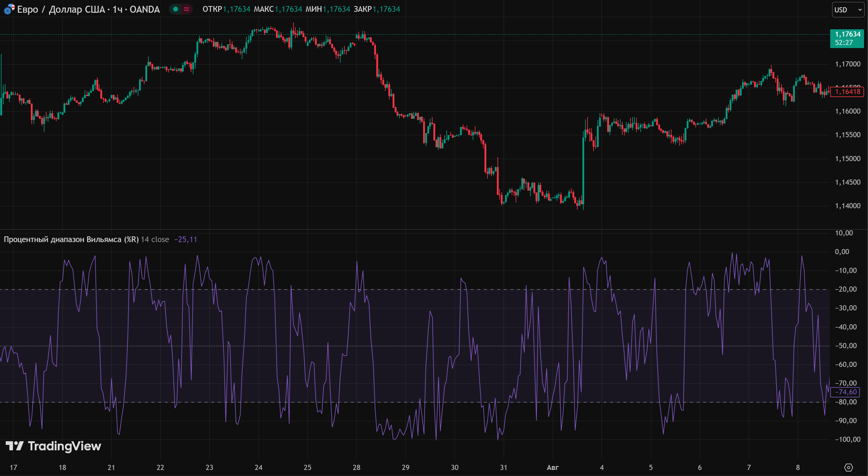868x476 pixels.
Task: Click the Авг month label on time axis
Action: (x=552, y=467)
